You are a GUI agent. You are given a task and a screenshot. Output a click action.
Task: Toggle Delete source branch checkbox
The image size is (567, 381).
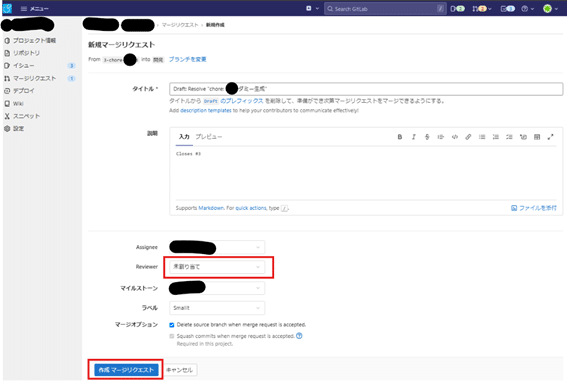click(x=172, y=325)
